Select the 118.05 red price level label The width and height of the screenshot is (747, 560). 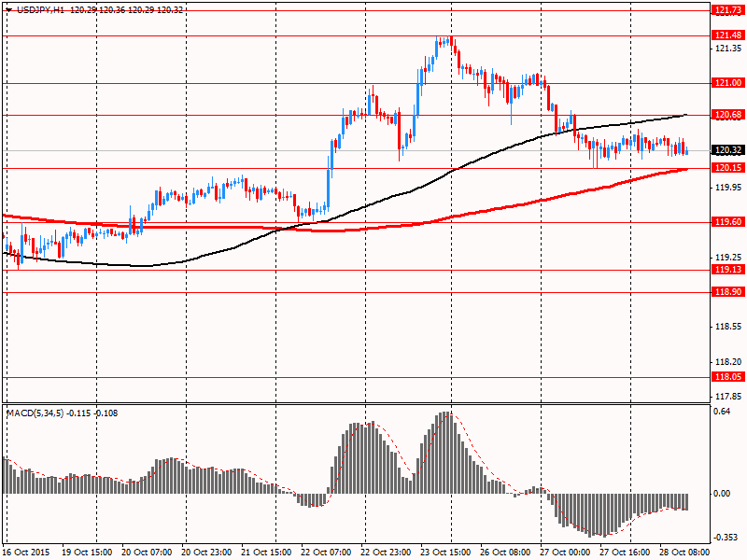[x=728, y=377]
